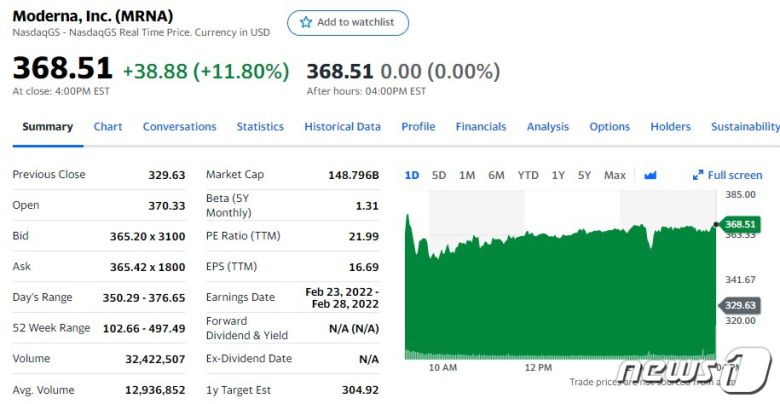Set chart range to 1M

coord(467,176)
